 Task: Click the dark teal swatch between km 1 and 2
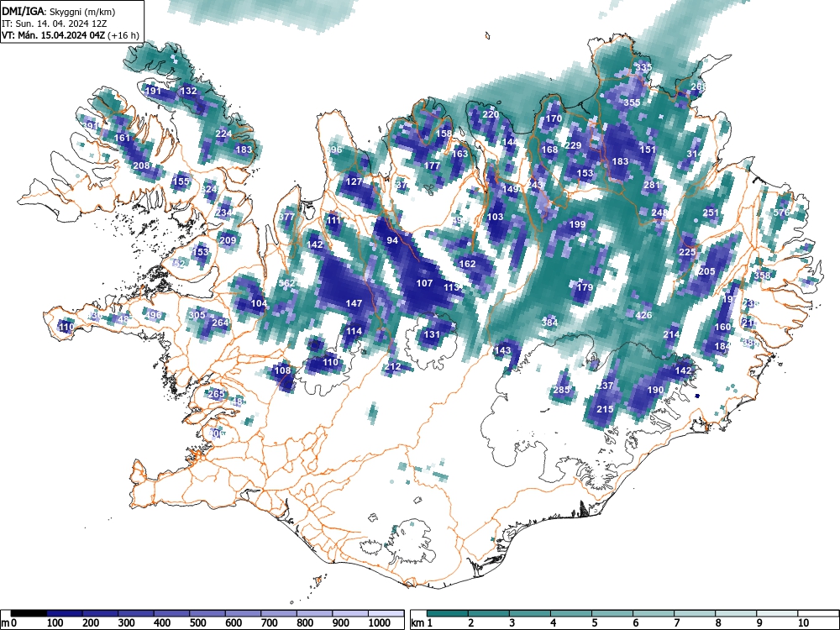pyautogui.click(x=448, y=613)
